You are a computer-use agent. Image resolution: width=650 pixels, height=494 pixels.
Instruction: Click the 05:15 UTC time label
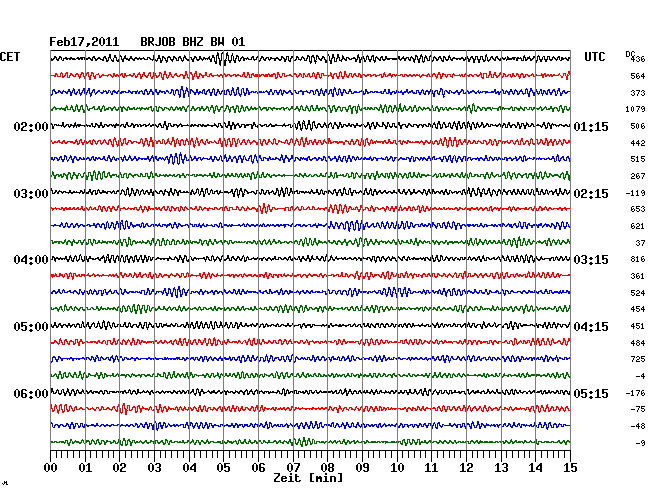[591, 393]
